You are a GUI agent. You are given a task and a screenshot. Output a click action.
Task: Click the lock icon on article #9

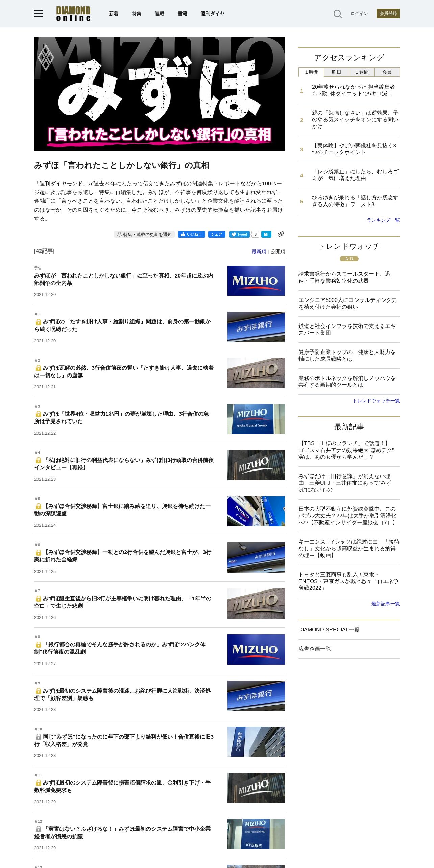39,691
